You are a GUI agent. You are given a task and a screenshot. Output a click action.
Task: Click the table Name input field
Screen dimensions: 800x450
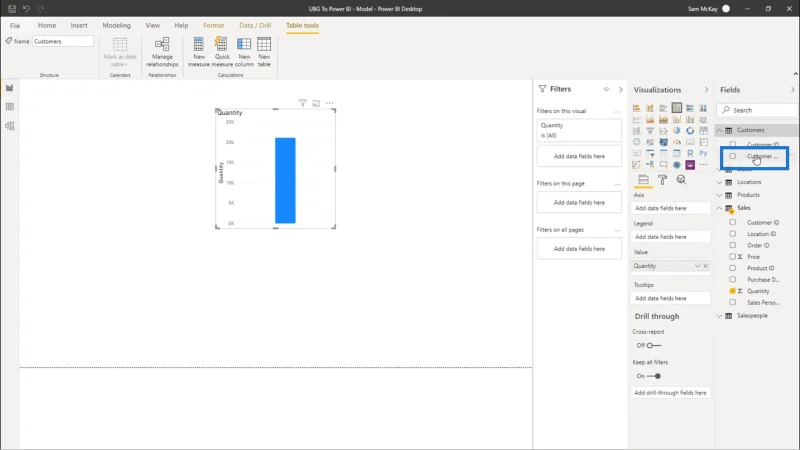point(63,41)
